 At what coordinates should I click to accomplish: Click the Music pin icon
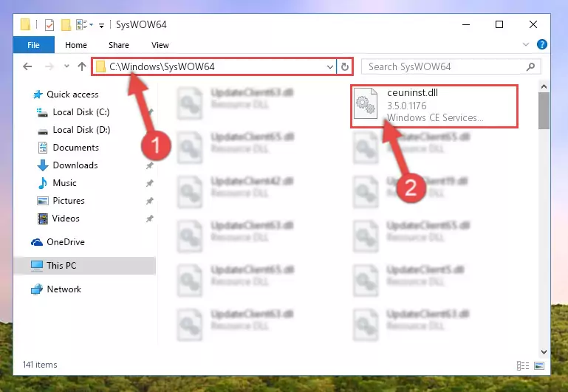click(149, 183)
